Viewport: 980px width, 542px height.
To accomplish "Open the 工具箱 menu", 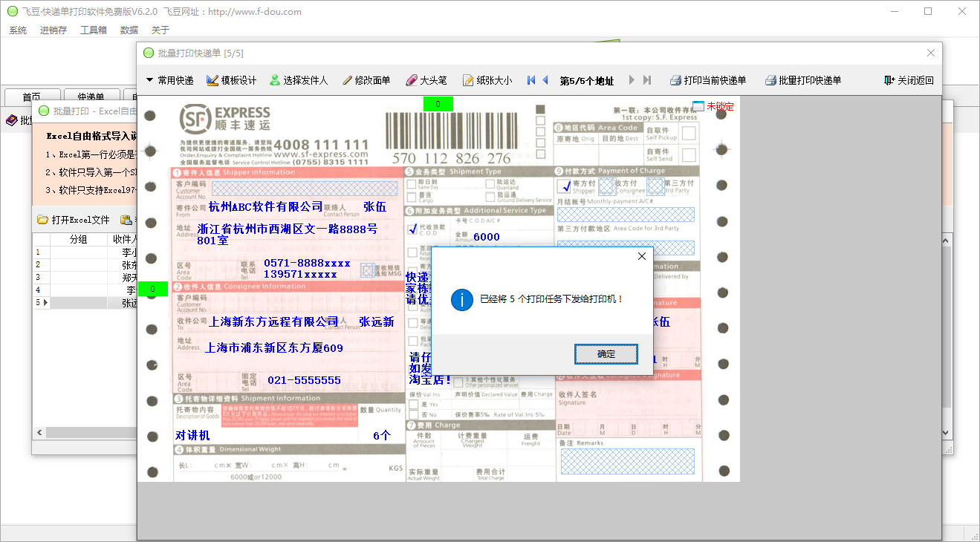I will point(94,30).
